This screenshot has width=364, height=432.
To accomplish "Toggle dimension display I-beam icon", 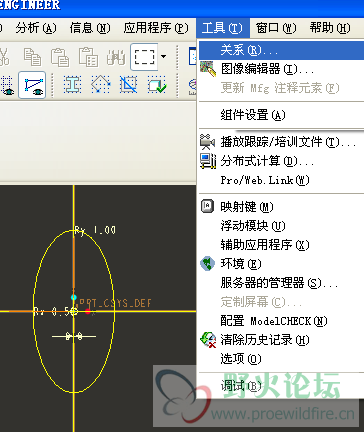I will pos(73,85).
